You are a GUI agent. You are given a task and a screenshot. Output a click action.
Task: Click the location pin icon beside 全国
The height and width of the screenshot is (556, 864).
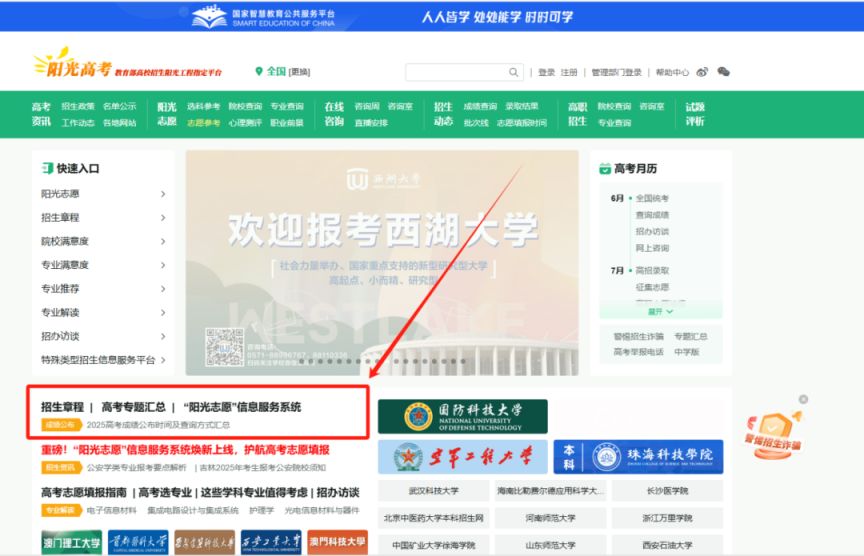pos(259,72)
